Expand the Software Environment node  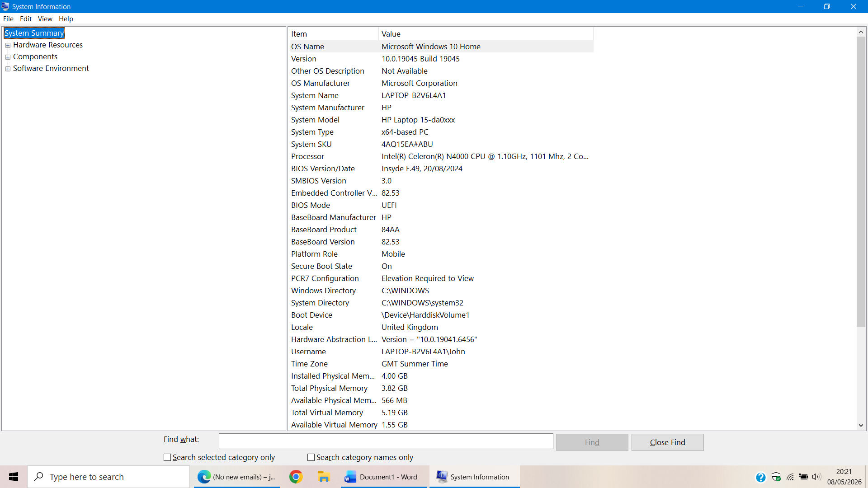point(8,69)
